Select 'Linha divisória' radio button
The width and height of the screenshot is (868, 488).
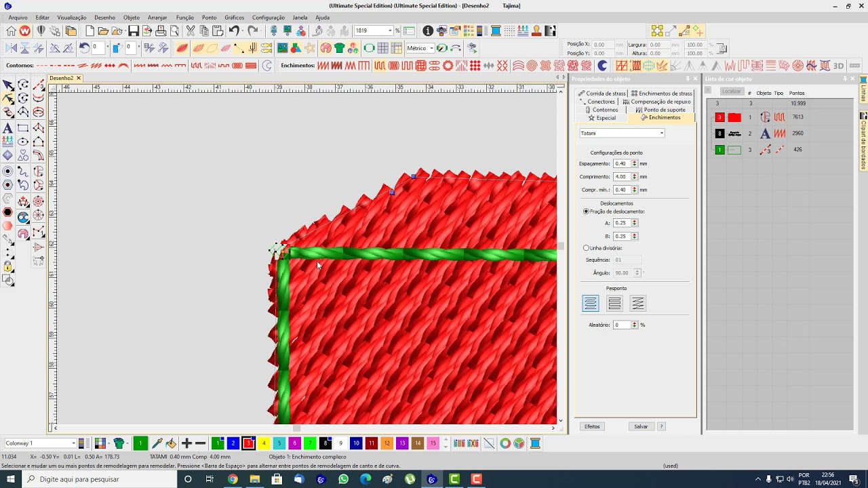pos(587,248)
